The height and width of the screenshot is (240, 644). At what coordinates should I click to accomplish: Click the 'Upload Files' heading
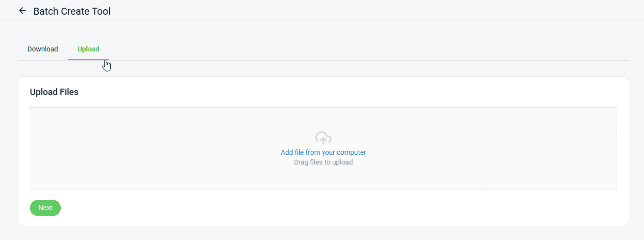pos(54,92)
